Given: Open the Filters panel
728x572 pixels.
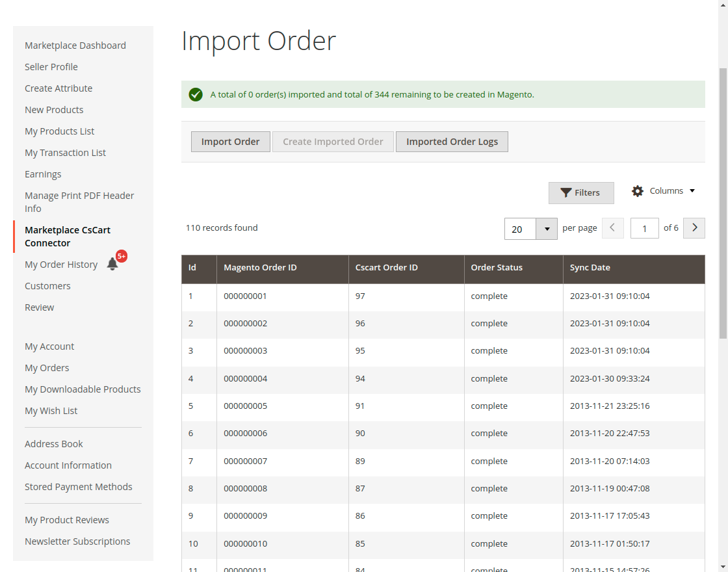Looking at the screenshot, I should click(581, 192).
